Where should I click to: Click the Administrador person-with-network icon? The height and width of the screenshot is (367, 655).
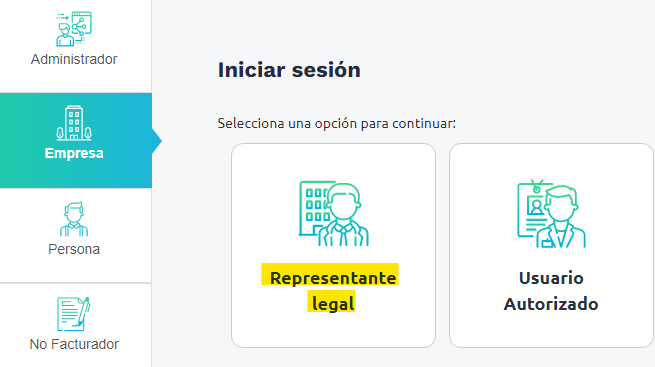[x=74, y=29]
